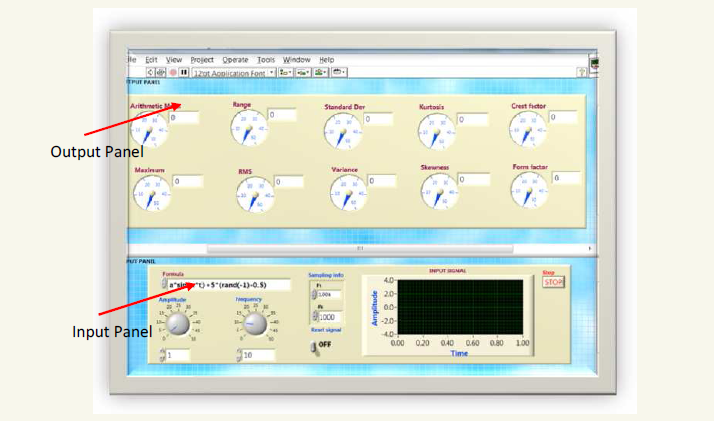
Task: Click the Maximum gauge dial
Action: (x=152, y=193)
